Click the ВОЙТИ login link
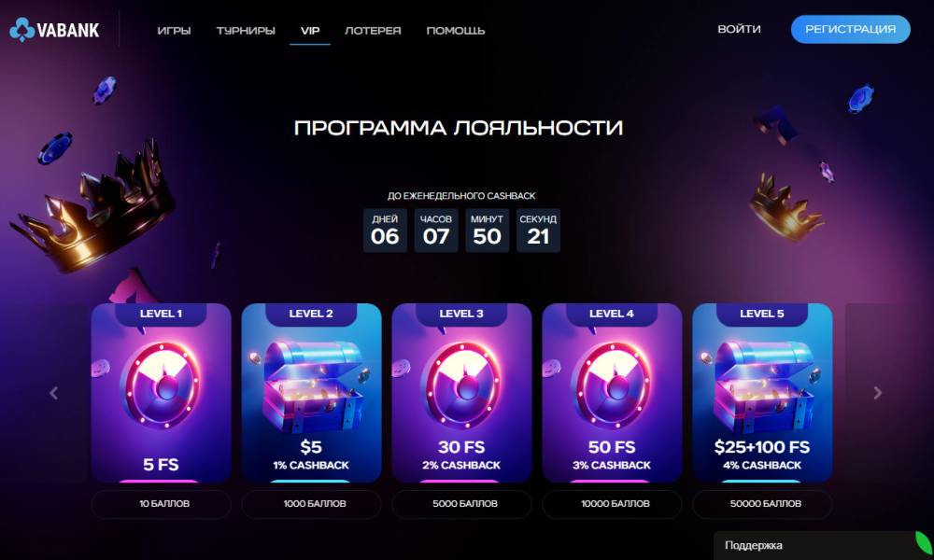 [739, 29]
